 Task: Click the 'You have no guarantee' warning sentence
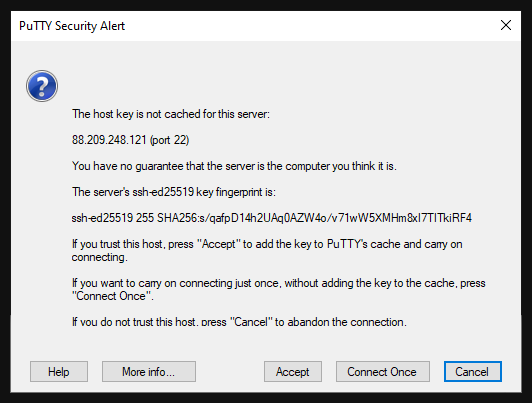234,166
